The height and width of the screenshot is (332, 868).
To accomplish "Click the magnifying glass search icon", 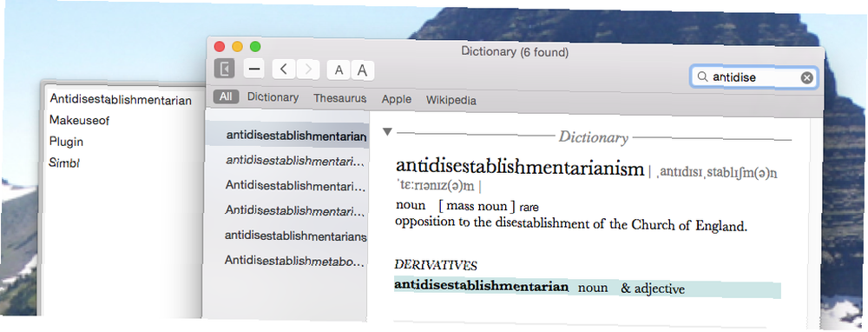I will point(702,77).
